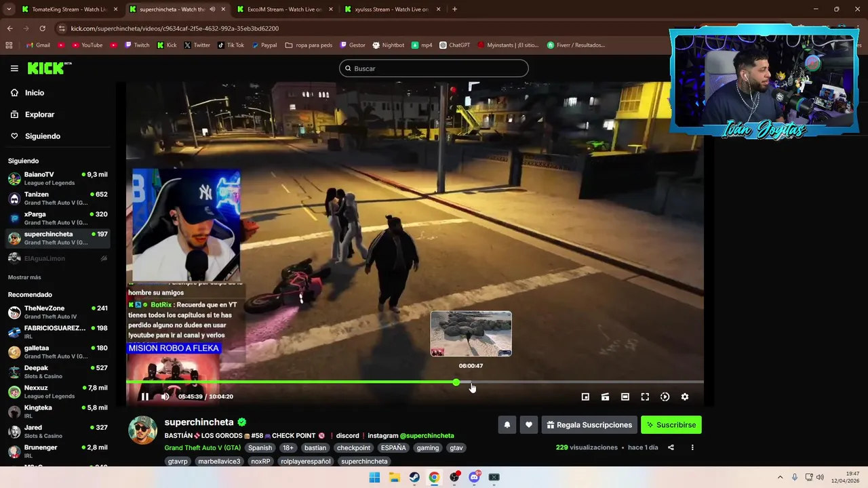The image size is (868, 488).
Task: Open the Twitch bookmark
Action: point(136,45)
